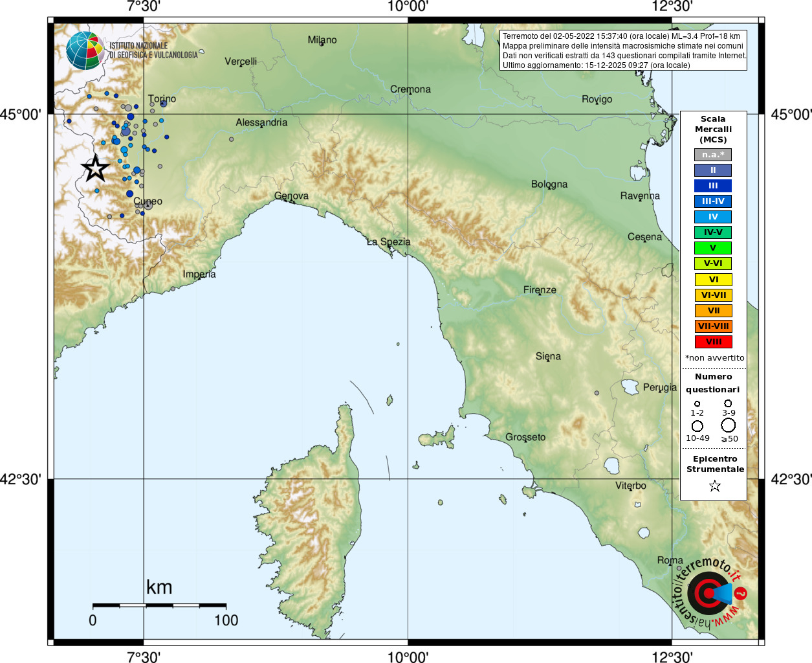
Task: Click the Genova city label
Action: pos(291,196)
